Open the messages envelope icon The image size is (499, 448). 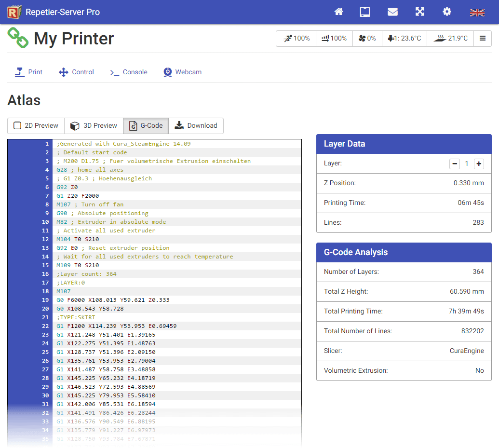(x=392, y=12)
